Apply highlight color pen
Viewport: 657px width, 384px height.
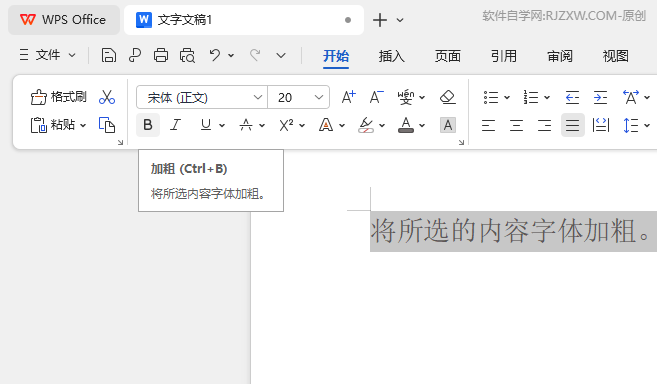[366, 125]
